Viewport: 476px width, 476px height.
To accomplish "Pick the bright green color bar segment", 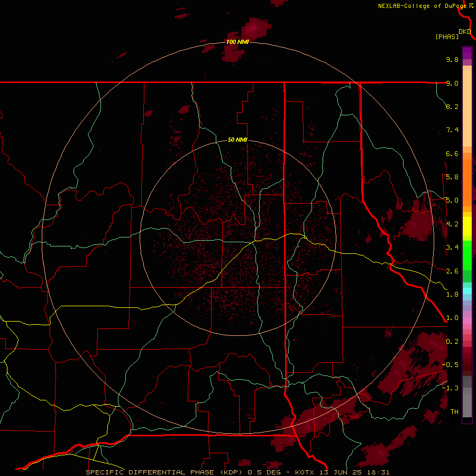I will (x=467, y=254).
